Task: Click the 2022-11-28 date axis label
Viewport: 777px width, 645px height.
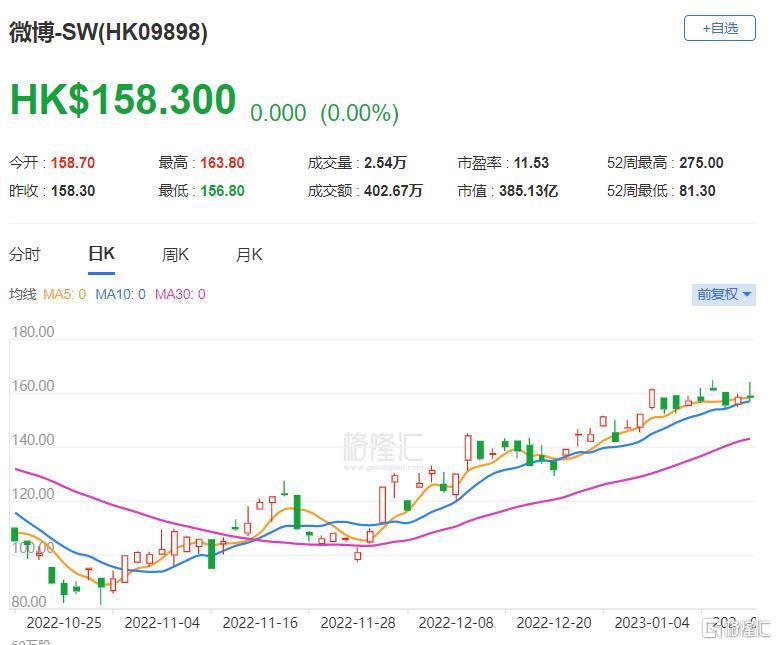Action: pos(358,623)
